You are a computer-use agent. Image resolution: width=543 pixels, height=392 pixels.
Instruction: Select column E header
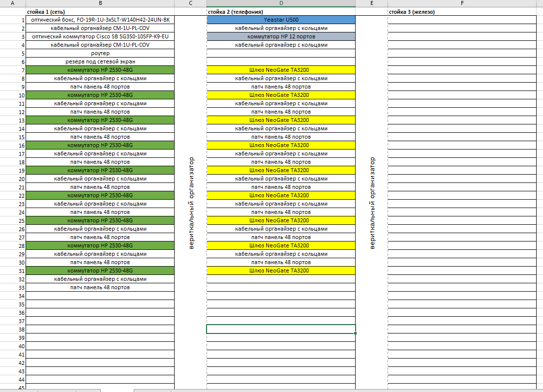coord(371,3)
